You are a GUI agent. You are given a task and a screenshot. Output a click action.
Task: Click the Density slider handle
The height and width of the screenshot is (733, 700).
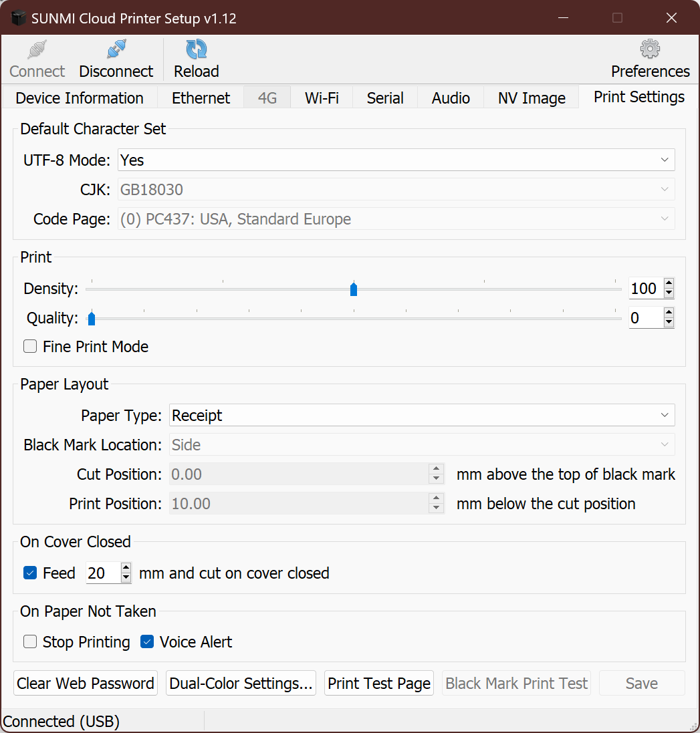pyautogui.click(x=354, y=289)
